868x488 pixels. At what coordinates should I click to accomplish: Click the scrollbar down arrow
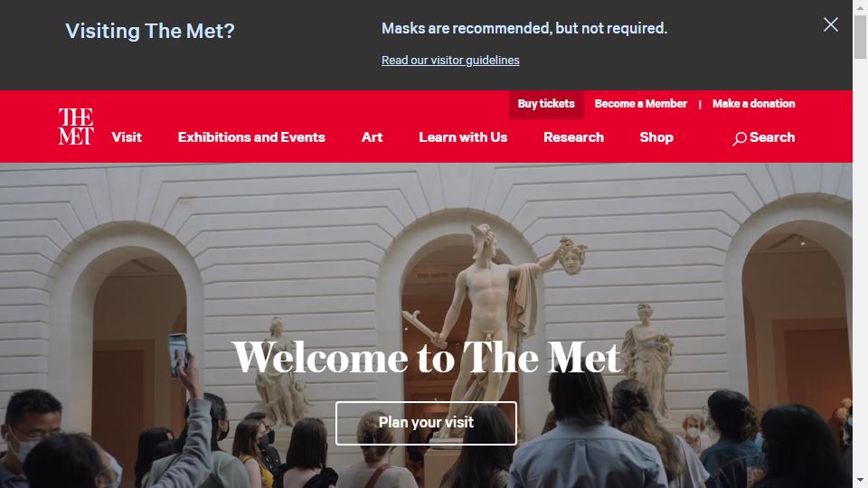pyautogui.click(x=860, y=480)
